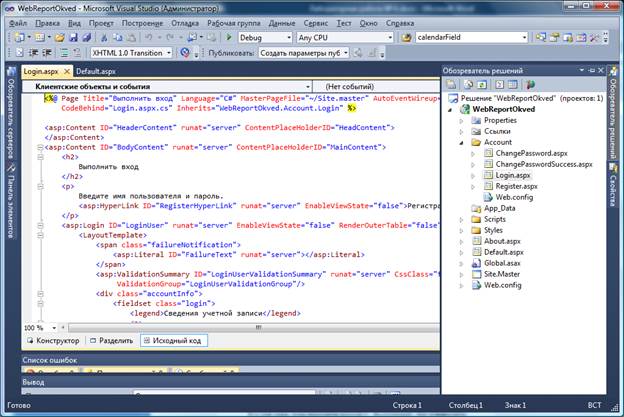Click the Navigate Backward icon
Image resolution: width=624 pixels, height=417 pixels.
click(192, 38)
